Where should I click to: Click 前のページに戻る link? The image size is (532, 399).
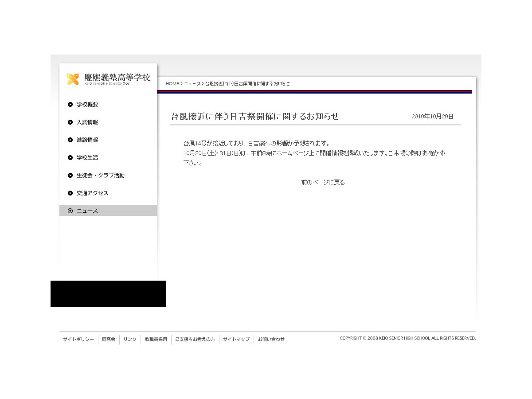coord(323,182)
